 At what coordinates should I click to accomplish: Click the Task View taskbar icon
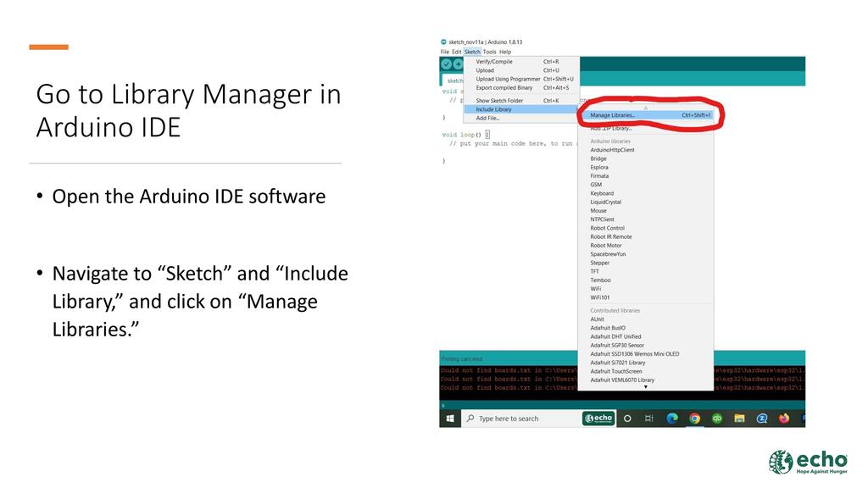pyautogui.click(x=649, y=419)
